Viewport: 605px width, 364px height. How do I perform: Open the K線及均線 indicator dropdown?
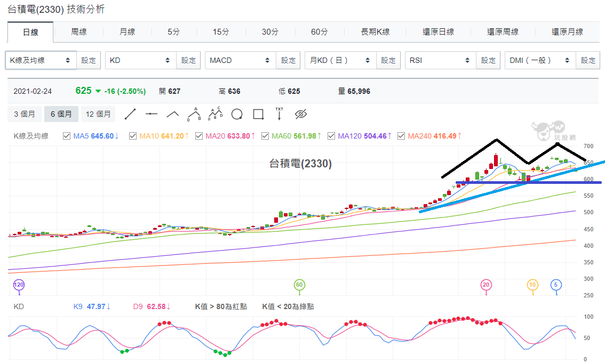(x=41, y=60)
